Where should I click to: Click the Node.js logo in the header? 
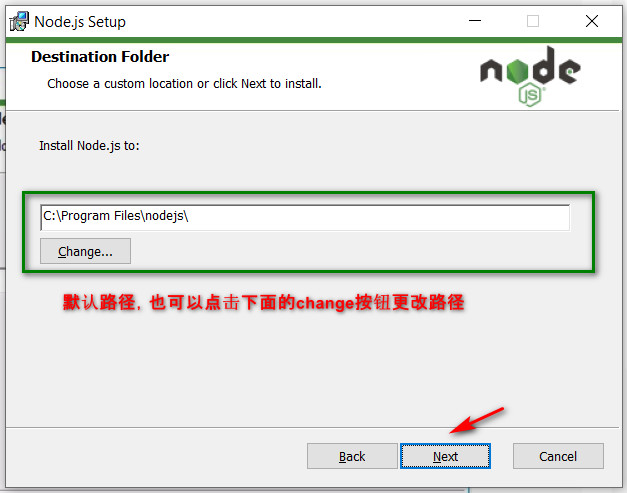(x=530, y=76)
